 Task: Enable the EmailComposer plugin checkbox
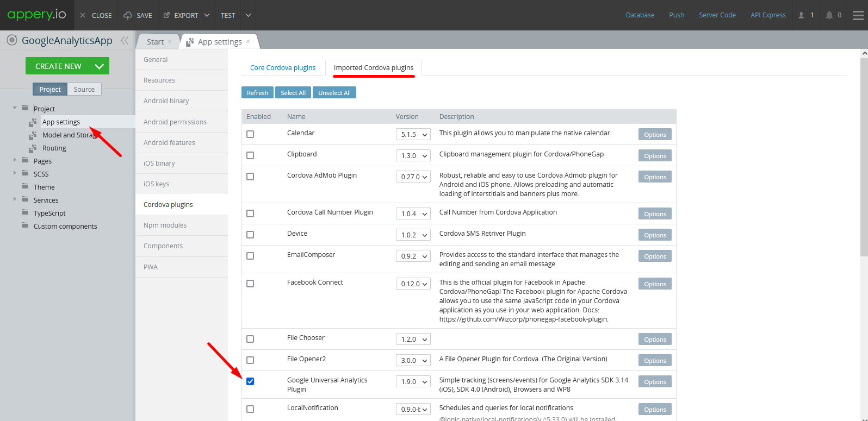pos(250,256)
